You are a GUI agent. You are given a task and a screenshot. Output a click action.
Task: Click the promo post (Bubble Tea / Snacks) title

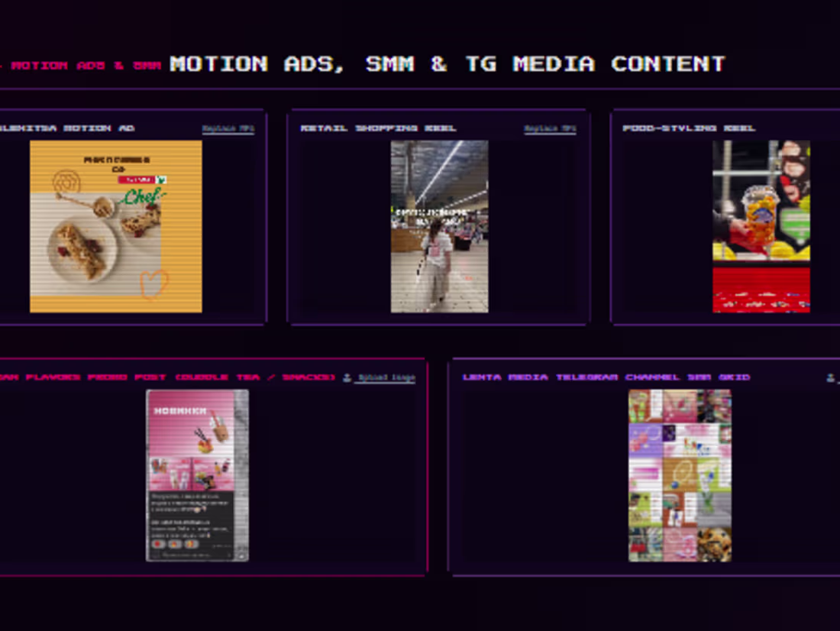pyautogui.click(x=167, y=377)
